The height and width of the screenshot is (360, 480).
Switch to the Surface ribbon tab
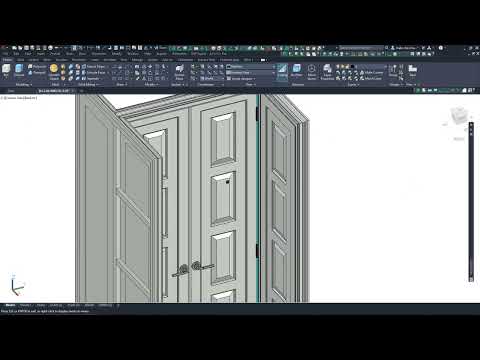point(33,60)
